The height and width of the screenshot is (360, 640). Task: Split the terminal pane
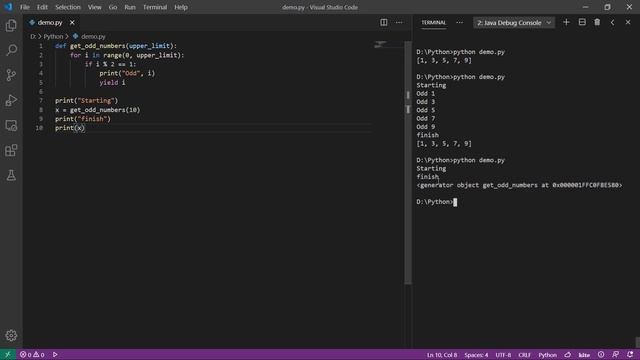(x=582, y=22)
